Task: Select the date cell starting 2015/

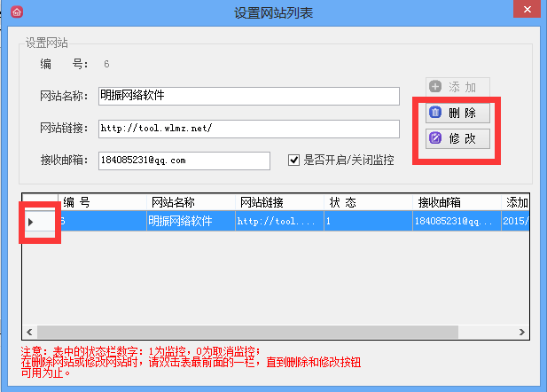Action: tap(516, 221)
